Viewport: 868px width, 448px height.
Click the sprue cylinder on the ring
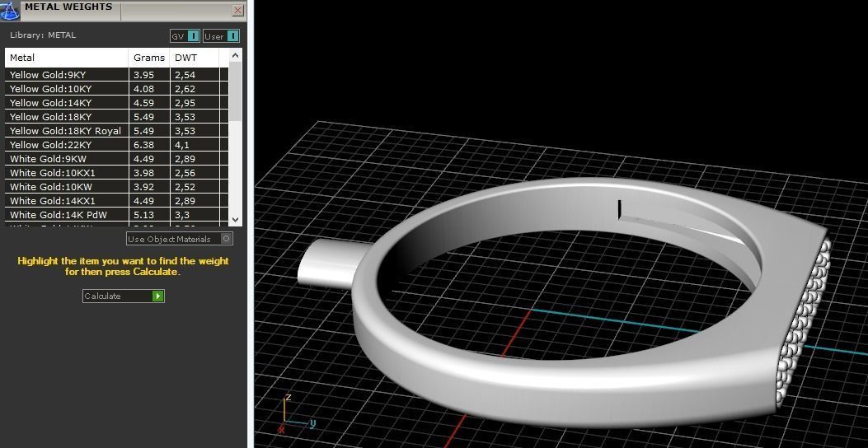point(331,264)
